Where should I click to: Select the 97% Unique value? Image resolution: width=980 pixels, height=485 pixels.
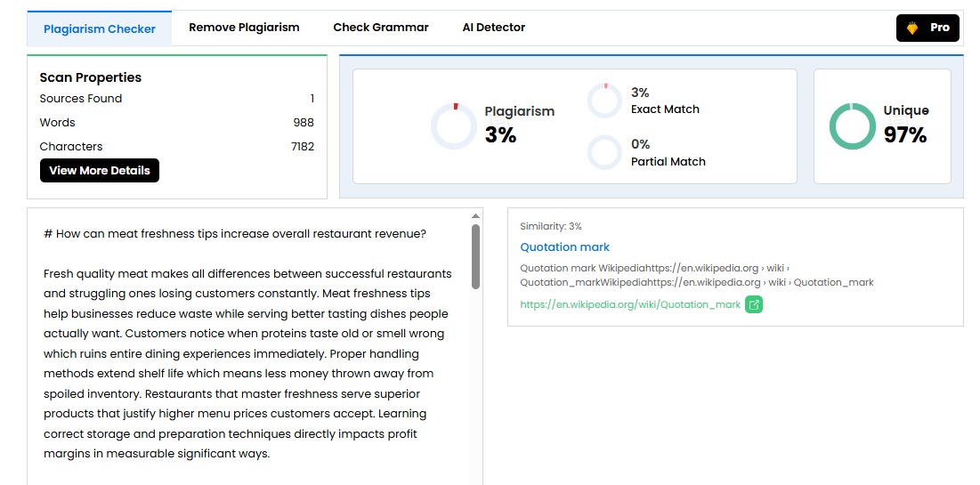[x=905, y=135]
